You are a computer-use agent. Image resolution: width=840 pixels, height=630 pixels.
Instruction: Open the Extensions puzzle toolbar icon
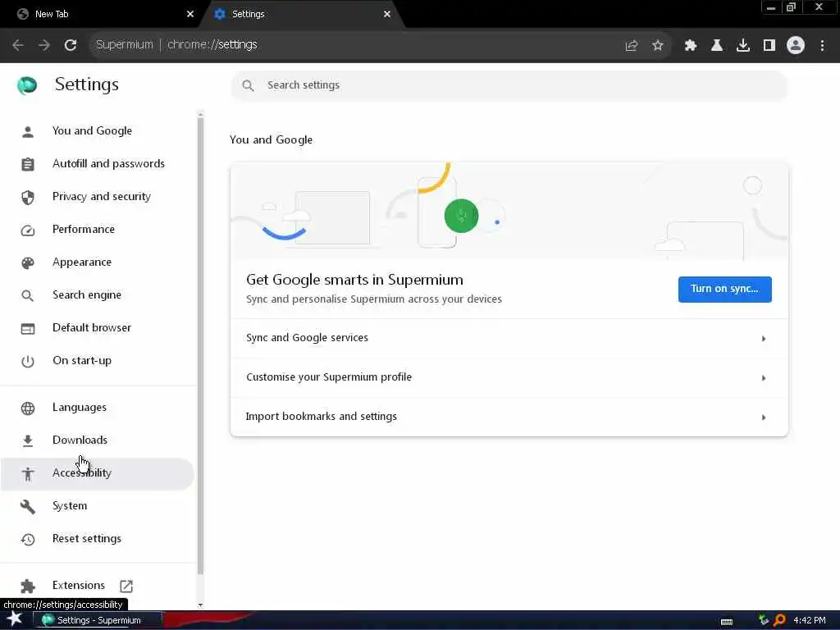click(690, 46)
